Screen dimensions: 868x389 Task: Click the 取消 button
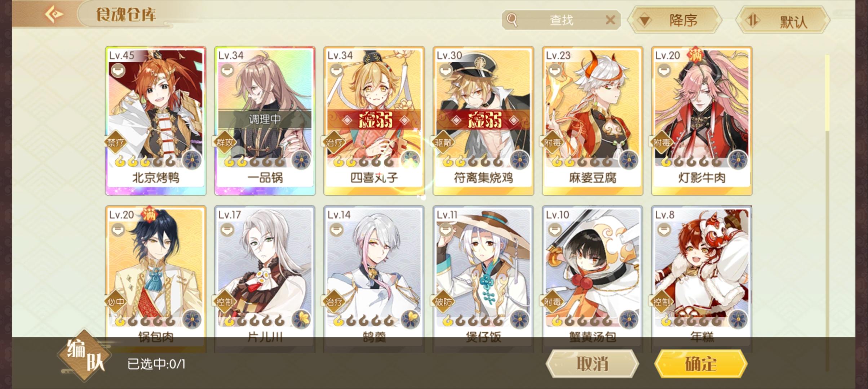point(592,363)
